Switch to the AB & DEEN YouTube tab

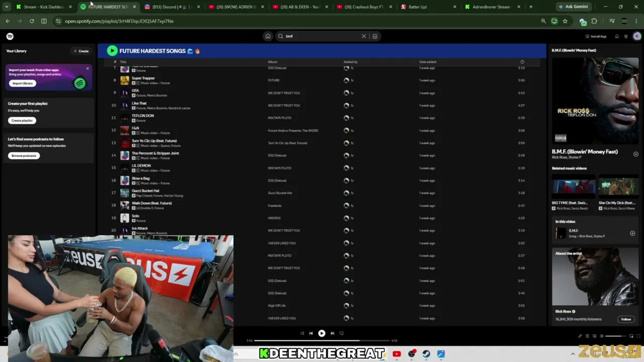(x=299, y=7)
